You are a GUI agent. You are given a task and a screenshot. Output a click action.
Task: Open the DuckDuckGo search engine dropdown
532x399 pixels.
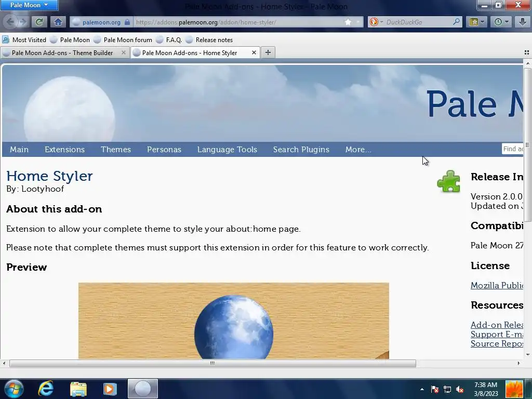pyautogui.click(x=376, y=22)
